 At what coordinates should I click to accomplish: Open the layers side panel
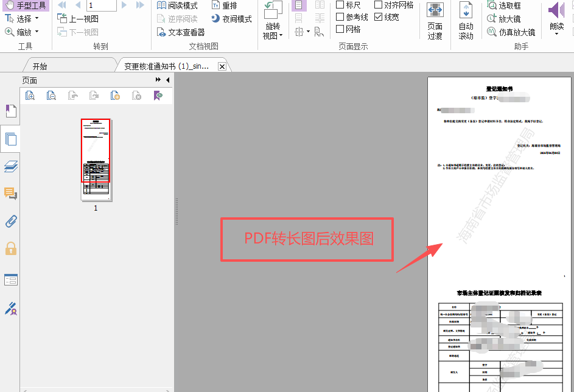10,167
